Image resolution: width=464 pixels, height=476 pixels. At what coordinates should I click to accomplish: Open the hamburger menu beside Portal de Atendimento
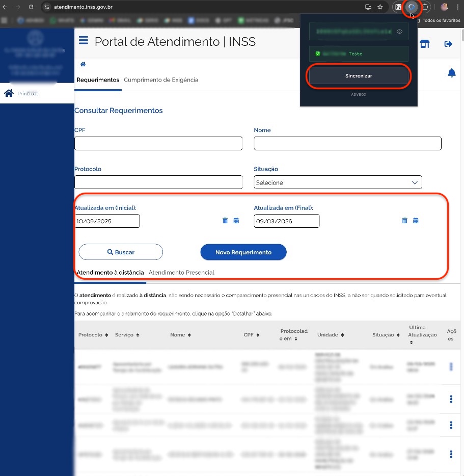click(83, 41)
